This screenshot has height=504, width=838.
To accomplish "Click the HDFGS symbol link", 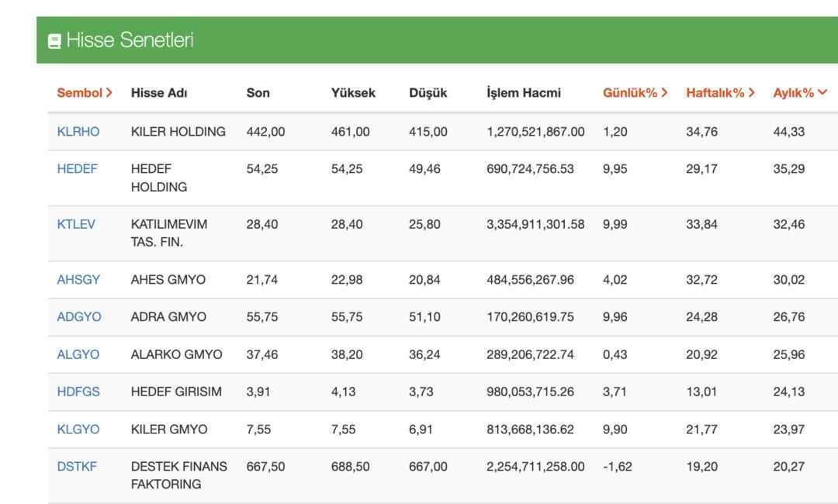I will [x=78, y=392].
